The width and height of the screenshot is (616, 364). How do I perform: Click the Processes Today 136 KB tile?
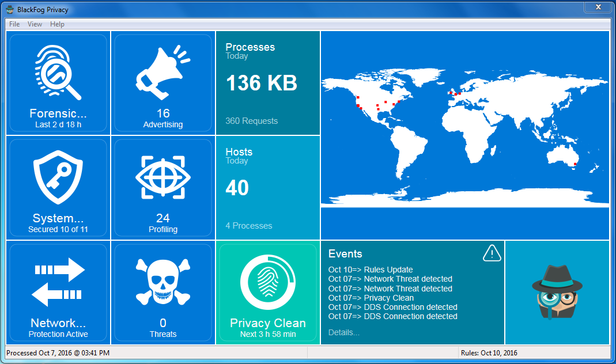click(x=268, y=84)
